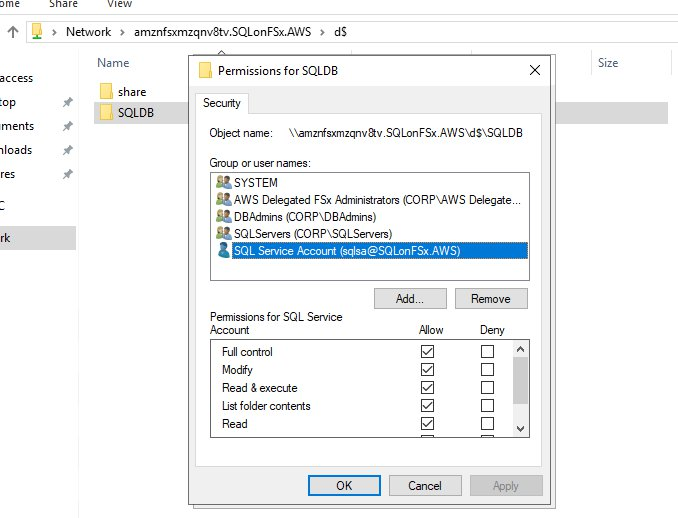Select the share folder name
The height and width of the screenshot is (518, 678).
click(x=132, y=92)
